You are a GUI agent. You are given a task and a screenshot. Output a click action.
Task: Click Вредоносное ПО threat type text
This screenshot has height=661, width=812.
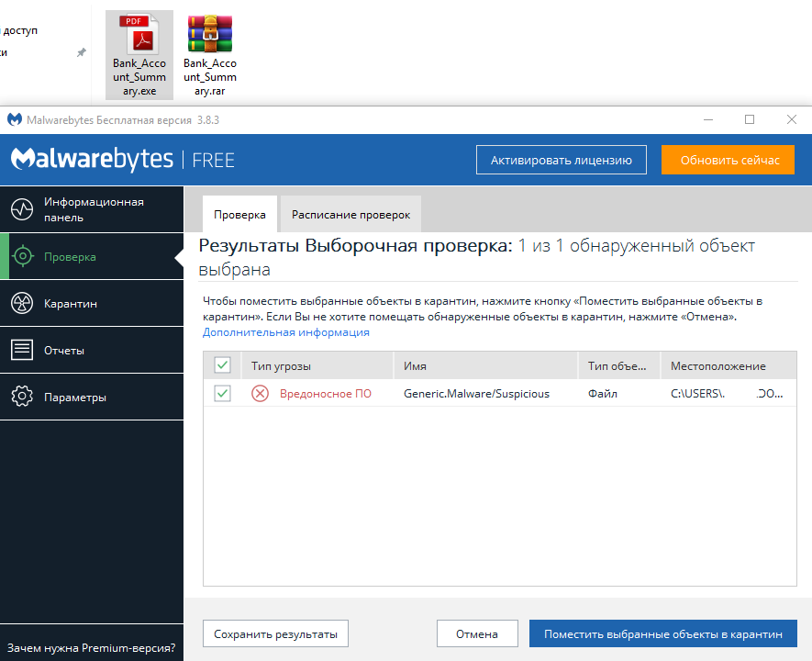[325, 394]
